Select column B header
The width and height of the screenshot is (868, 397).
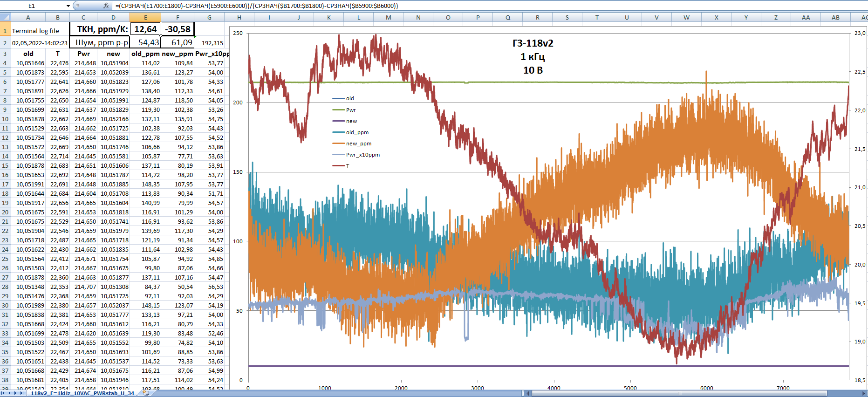(57, 17)
